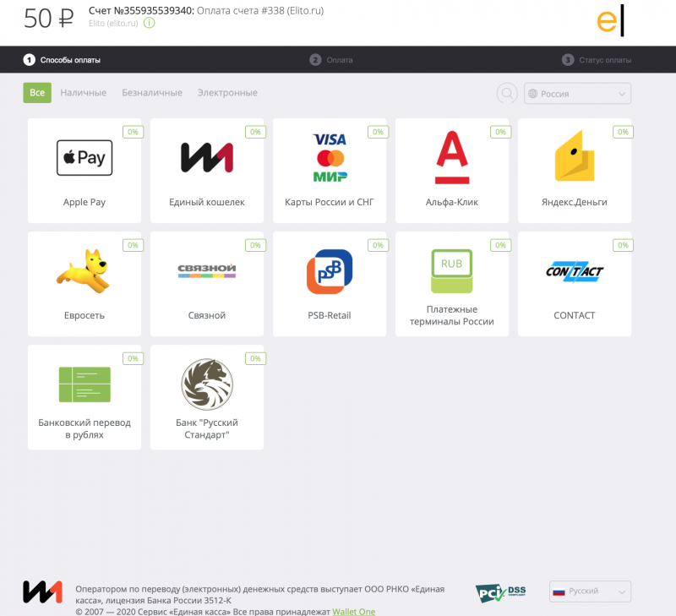Choose the green bank transfer icon
This screenshot has height=616, width=676.
[84, 384]
